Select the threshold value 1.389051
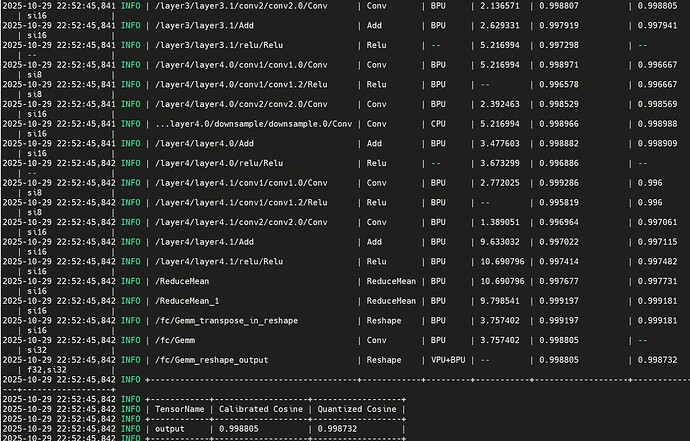The height and width of the screenshot is (441, 690). (500, 222)
